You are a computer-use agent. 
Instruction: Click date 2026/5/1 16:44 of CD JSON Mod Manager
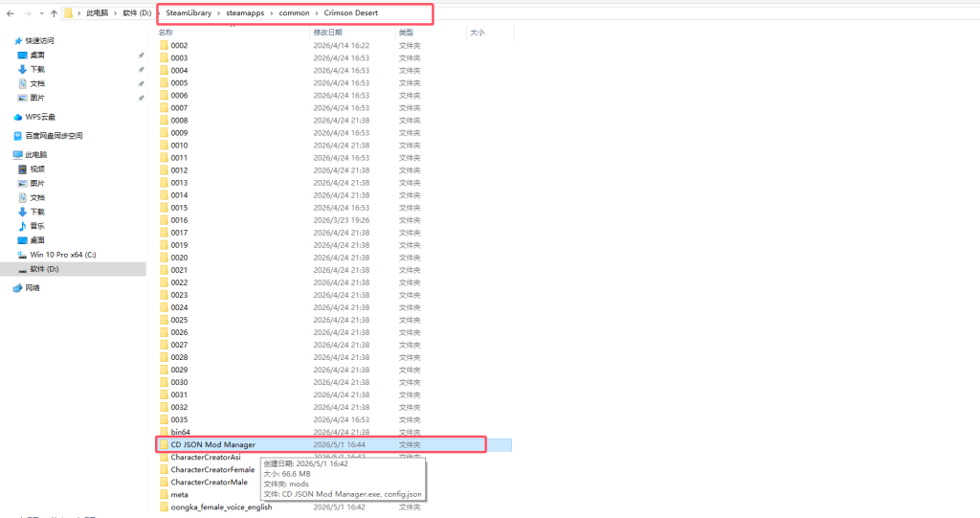340,445
